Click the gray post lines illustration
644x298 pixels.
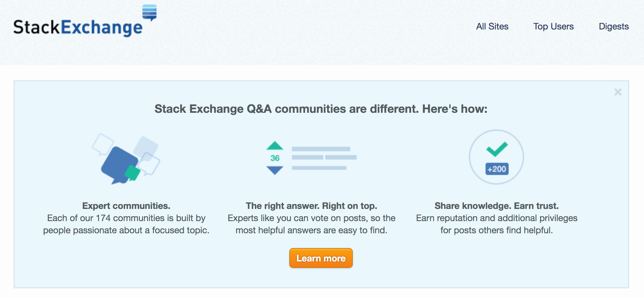[x=324, y=158]
